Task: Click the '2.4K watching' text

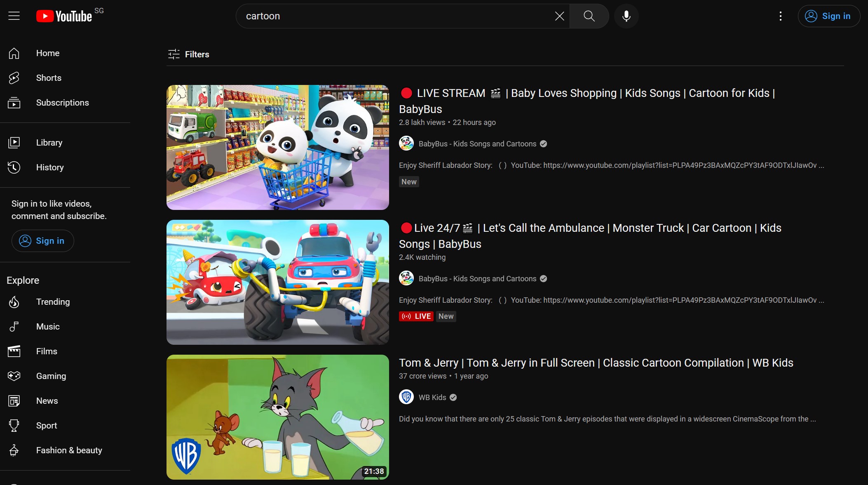Action: click(x=422, y=257)
